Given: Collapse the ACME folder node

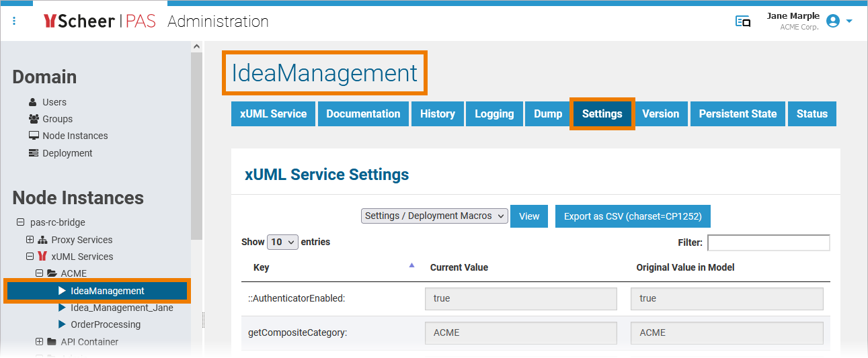Looking at the screenshot, I should coord(39,273).
